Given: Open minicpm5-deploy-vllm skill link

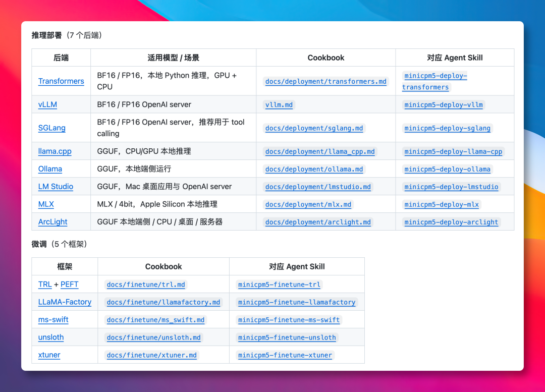Looking at the screenshot, I should click(x=444, y=104).
